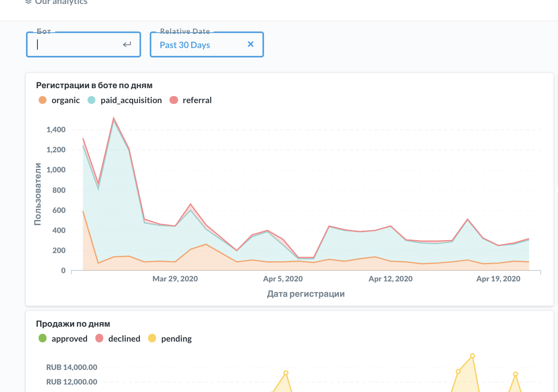Screen dimensions: 558x392
Task: Click the Past 30 Days label
Action: pos(185,44)
